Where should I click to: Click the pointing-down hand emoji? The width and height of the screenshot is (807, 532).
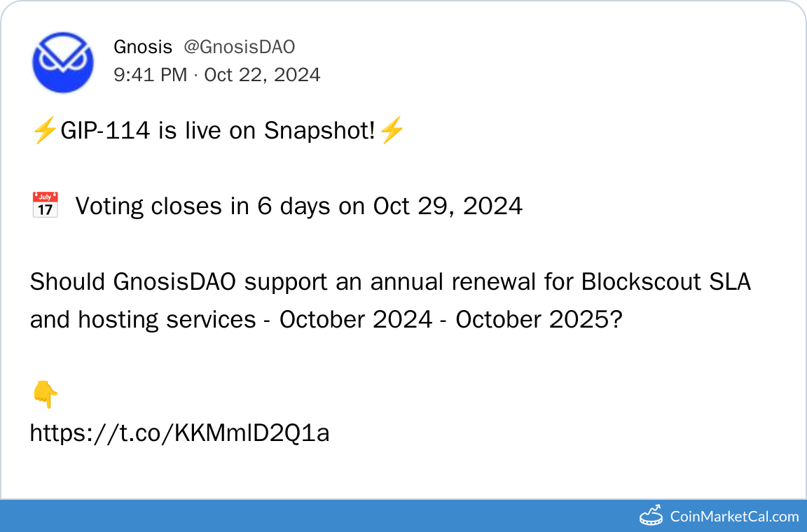pos(45,395)
